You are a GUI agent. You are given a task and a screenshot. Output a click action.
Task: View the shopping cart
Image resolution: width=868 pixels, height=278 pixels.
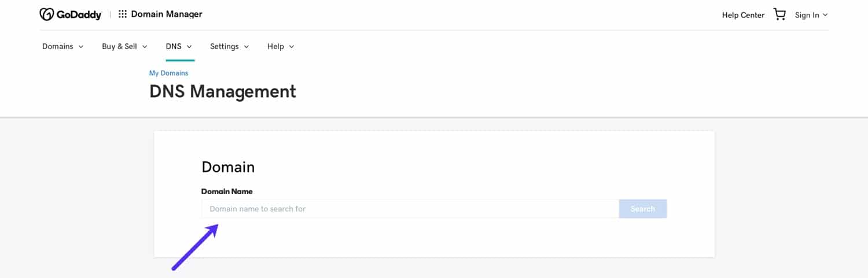pos(779,14)
